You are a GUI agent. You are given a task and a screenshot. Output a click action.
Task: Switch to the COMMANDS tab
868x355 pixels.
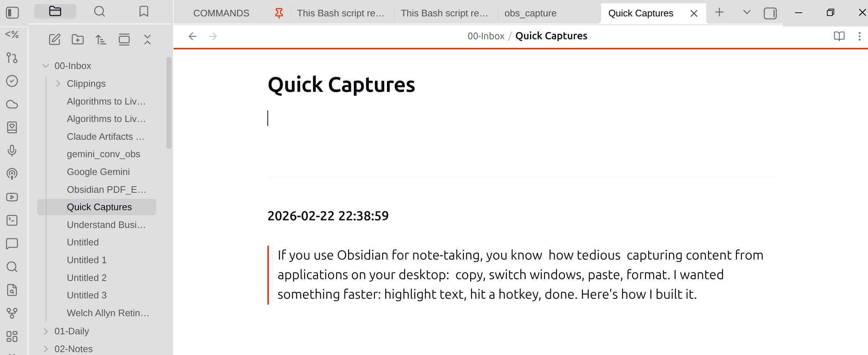221,13
